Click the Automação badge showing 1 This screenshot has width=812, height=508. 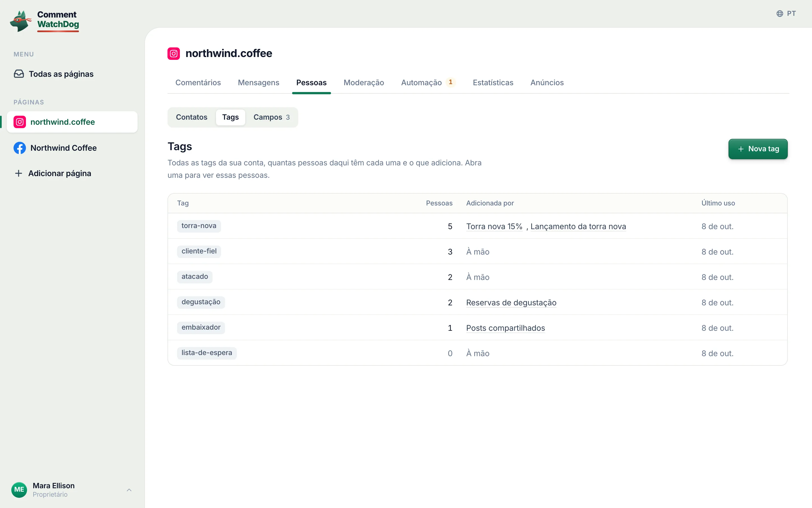[x=450, y=82]
